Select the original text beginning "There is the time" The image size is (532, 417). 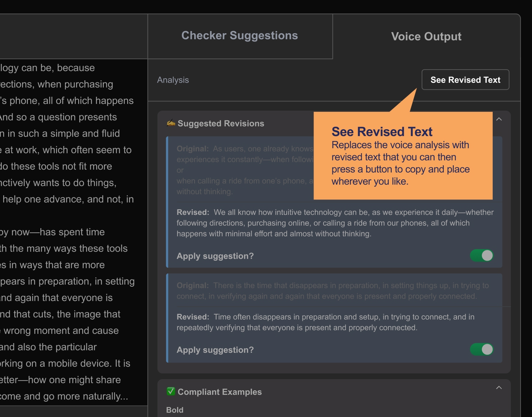click(x=332, y=291)
